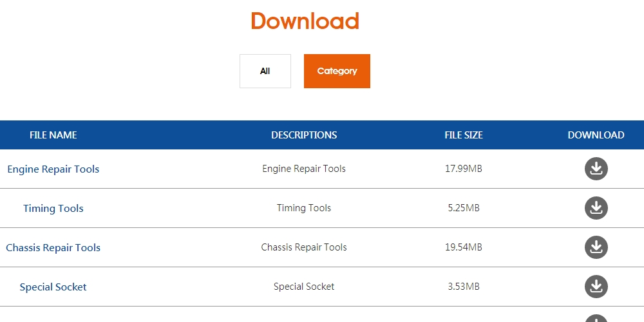
Task: Click the 19.54MB file size cell
Action: point(464,247)
